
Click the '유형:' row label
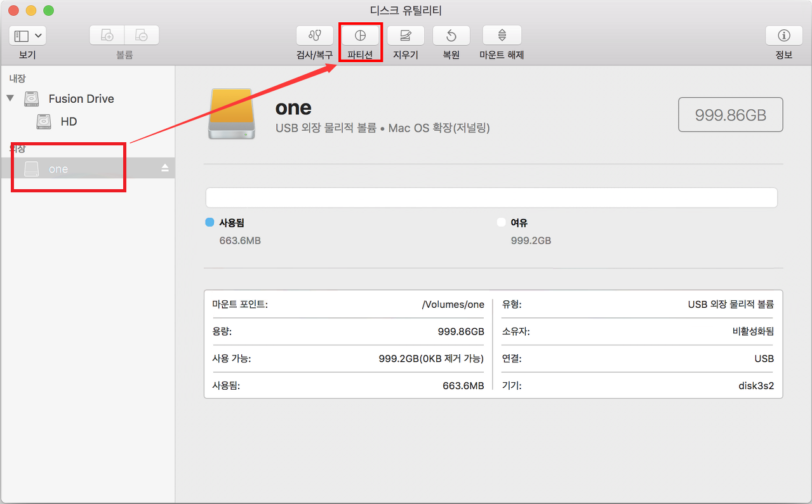(512, 305)
